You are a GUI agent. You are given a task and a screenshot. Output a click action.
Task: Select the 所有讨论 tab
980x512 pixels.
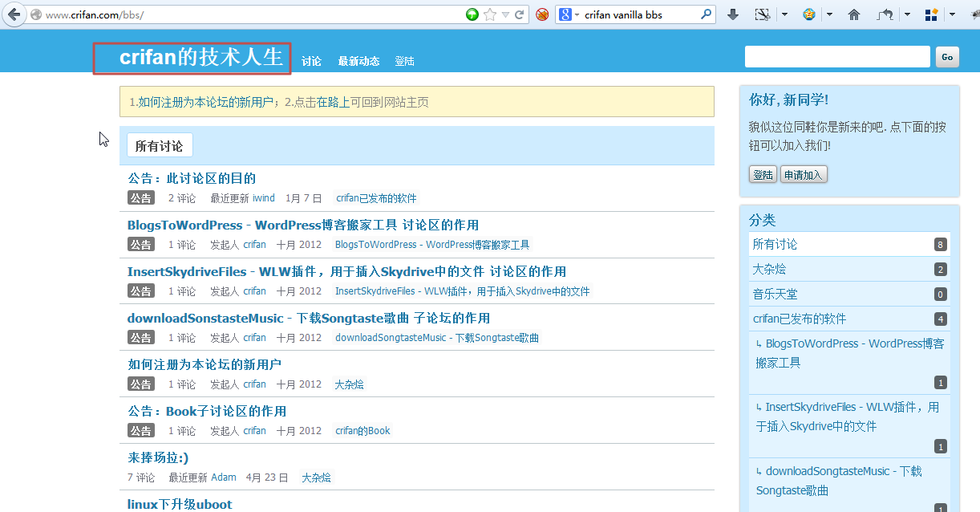160,146
